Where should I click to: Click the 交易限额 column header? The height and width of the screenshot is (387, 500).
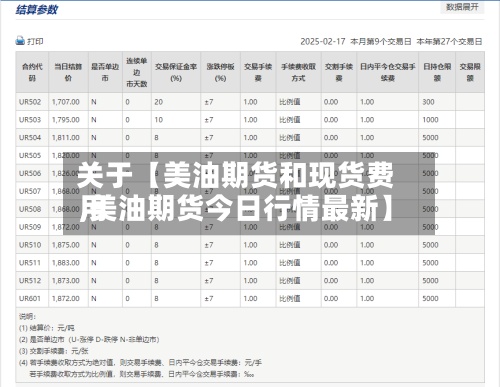coord(470,72)
